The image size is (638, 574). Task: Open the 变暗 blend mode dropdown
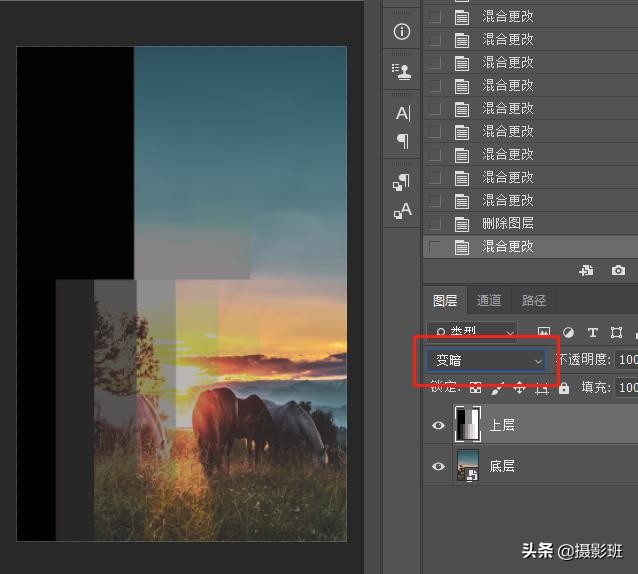tap(486, 360)
